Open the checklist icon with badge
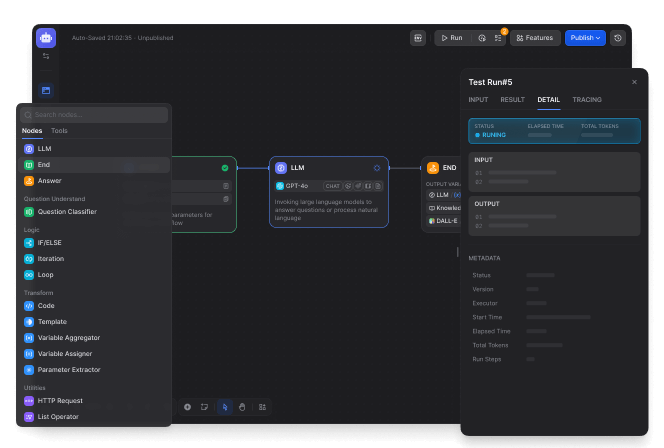The image size is (664, 448). pyautogui.click(x=498, y=38)
